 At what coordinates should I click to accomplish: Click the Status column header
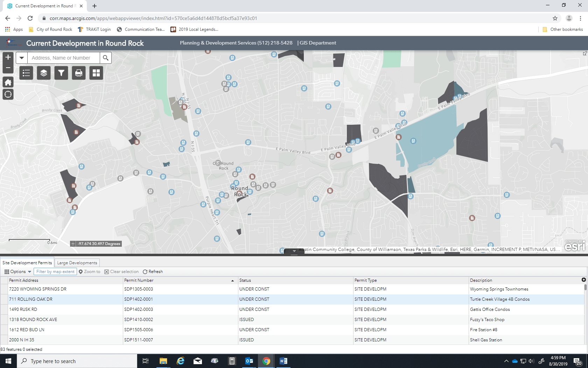[x=296, y=280]
